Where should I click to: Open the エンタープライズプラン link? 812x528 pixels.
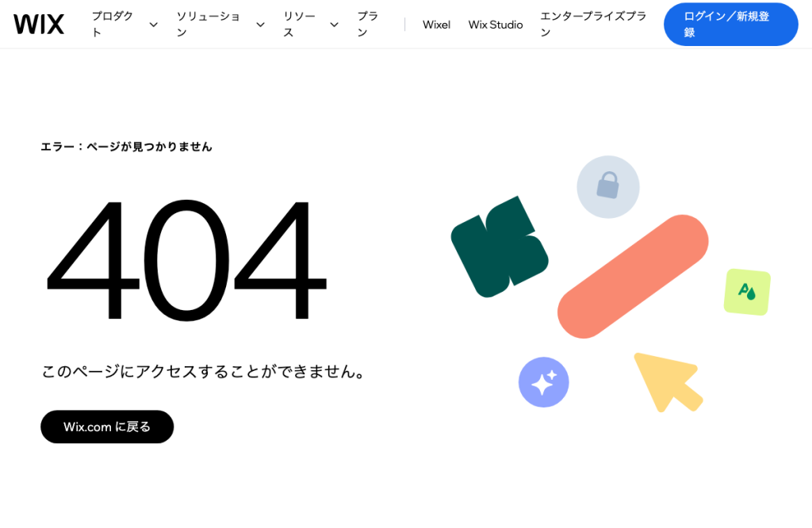(x=593, y=25)
